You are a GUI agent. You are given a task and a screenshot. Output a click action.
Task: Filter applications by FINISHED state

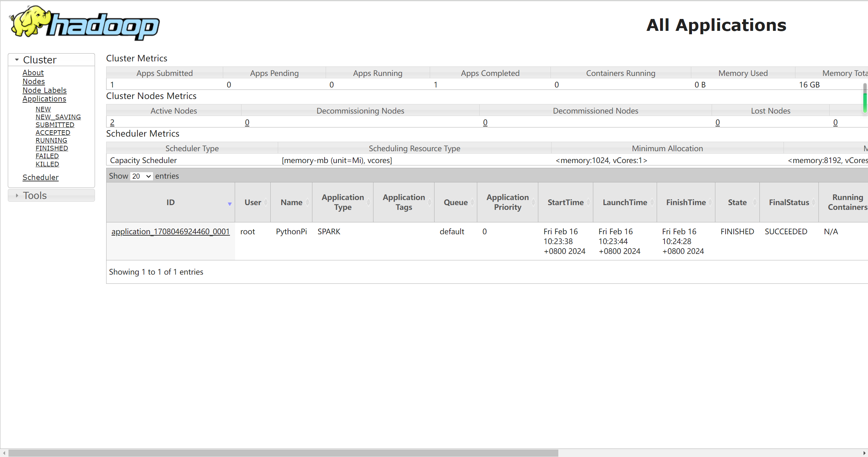click(52, 148)
